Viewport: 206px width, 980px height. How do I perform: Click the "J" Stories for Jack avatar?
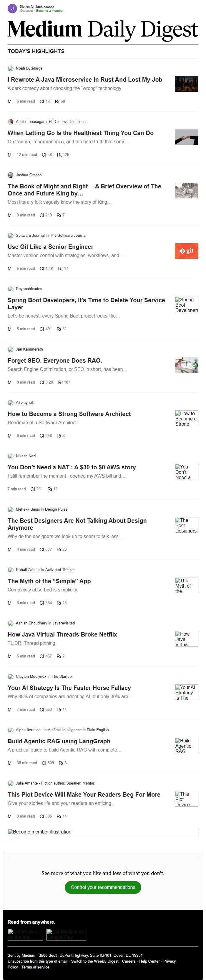coord(12,9)
